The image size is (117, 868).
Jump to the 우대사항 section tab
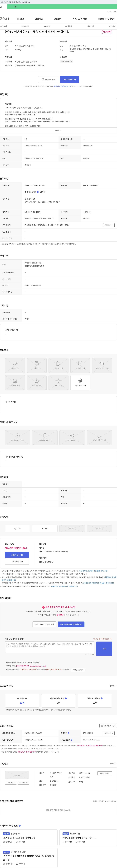click(47, 26)
